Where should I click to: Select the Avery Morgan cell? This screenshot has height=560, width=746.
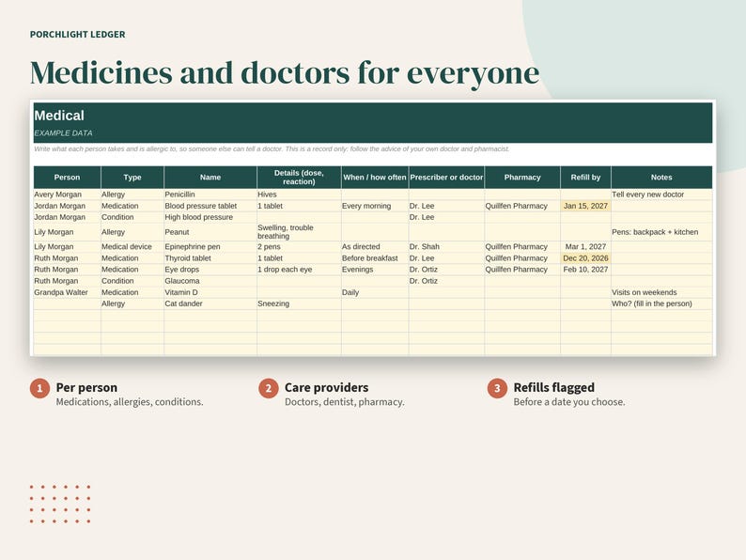[x=67, y=194]
